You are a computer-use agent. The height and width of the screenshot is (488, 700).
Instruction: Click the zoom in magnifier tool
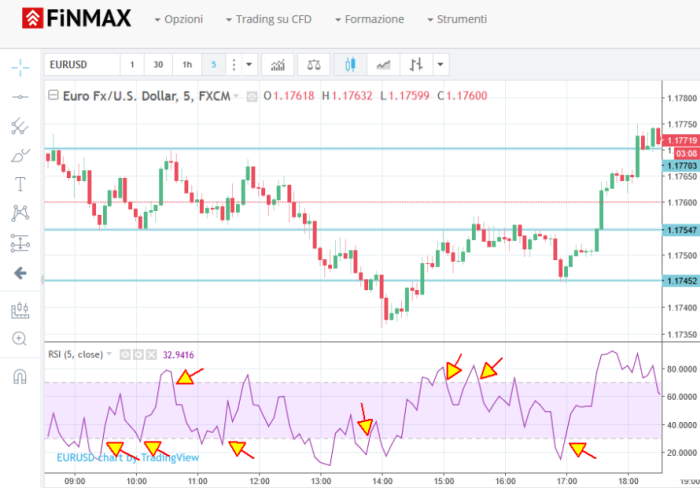pos(20,338)
